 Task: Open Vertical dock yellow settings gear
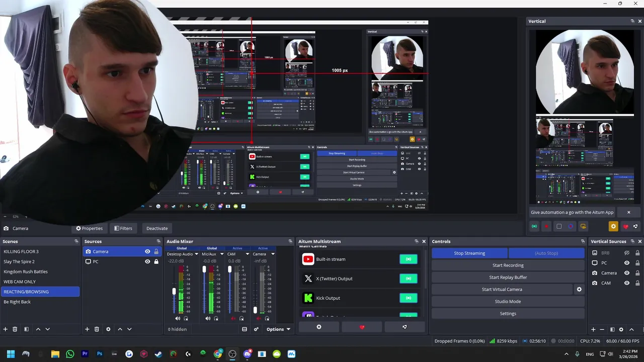(x=613, y=226)
